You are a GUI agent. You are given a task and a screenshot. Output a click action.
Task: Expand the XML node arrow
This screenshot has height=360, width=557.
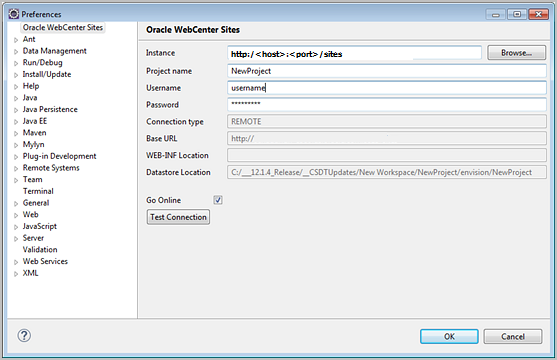pos(16,274)
